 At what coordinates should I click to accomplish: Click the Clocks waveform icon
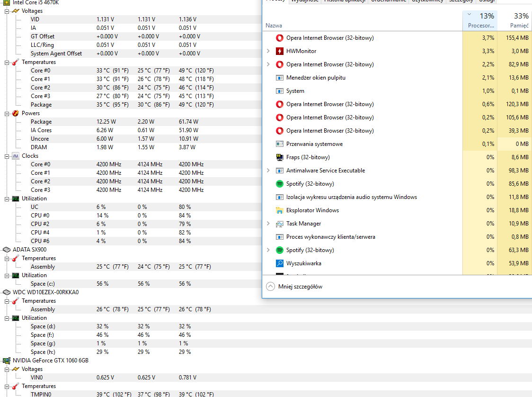click(15, 156)
